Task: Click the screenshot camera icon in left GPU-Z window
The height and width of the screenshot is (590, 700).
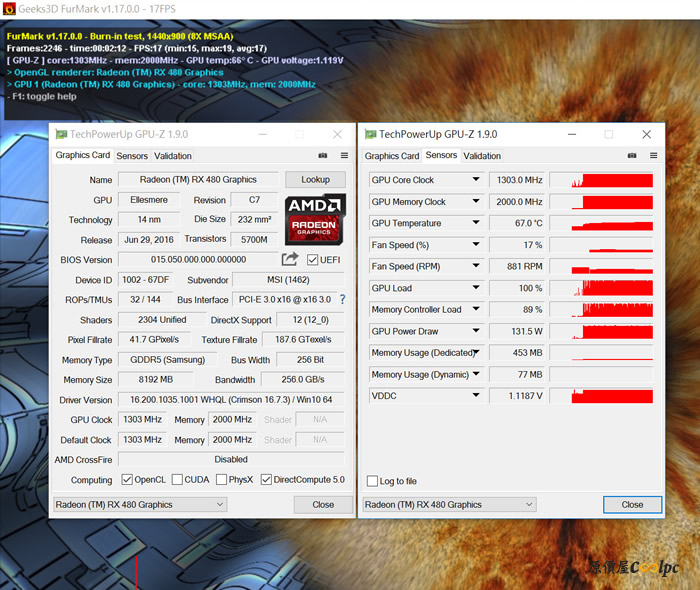Action: tap(323, 155)
